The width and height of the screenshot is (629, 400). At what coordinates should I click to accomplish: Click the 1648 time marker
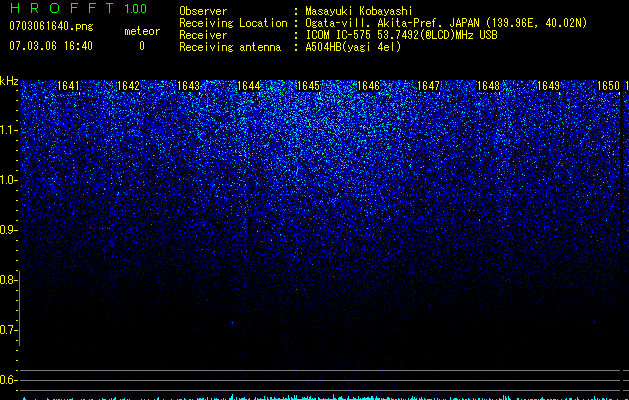tap(488, 86)
